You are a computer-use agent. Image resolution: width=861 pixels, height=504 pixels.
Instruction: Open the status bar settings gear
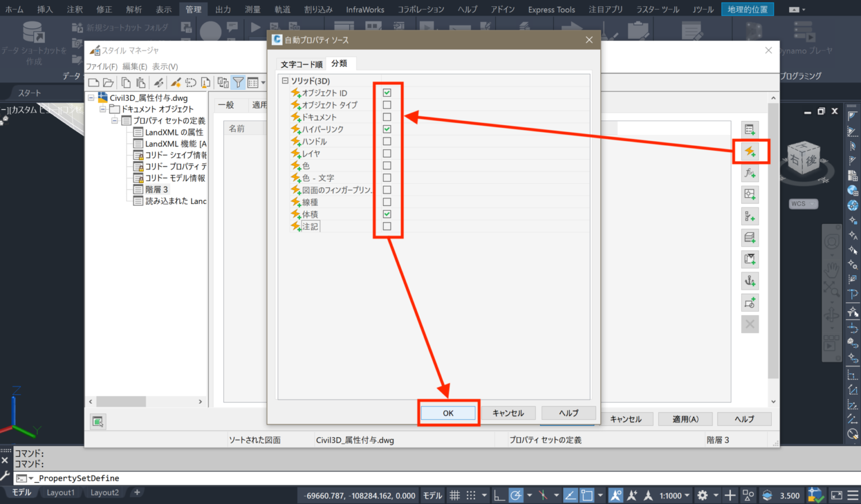pos(702,495)
